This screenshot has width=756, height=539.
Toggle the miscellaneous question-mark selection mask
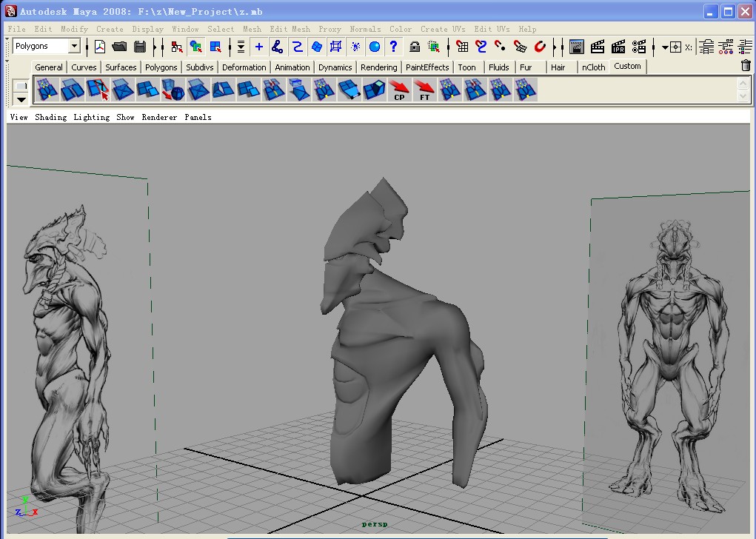pos(394,47)
